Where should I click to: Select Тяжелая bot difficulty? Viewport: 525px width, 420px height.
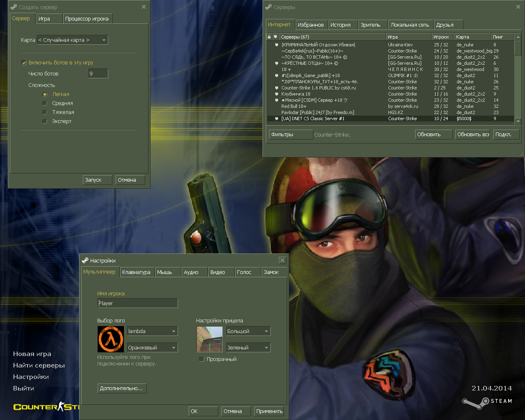coord(45,112)
